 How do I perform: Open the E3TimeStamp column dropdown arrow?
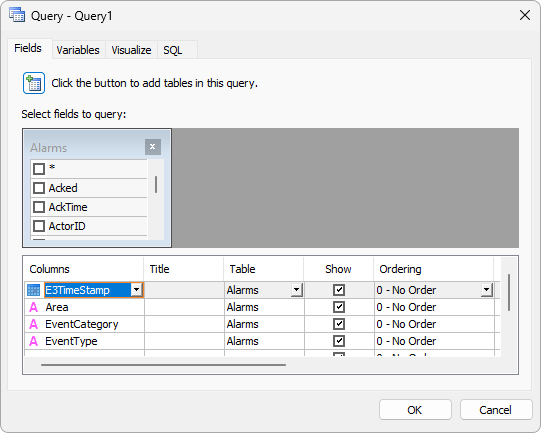(x=137, y=290)
